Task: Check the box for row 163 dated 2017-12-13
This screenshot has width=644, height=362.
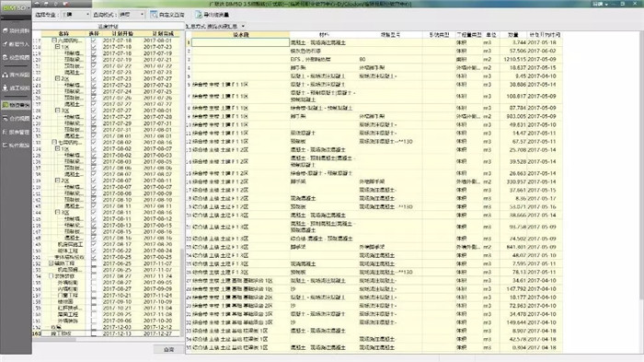Action: coord(94,333)
